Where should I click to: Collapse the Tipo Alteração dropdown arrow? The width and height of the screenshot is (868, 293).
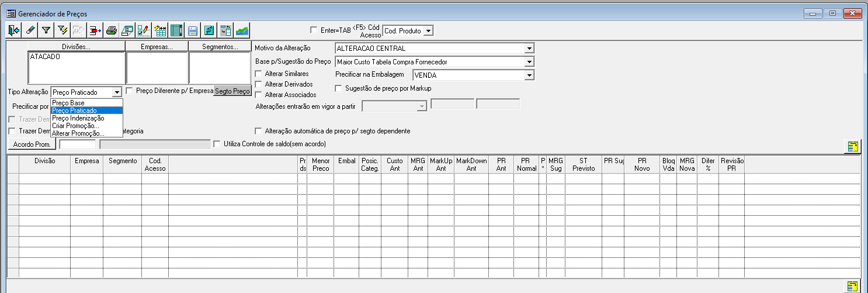tap(117, 92)
